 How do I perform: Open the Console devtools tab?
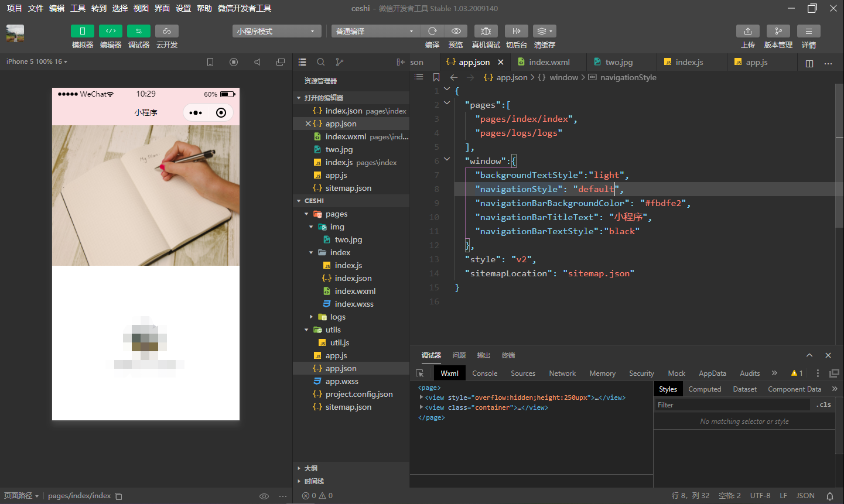pyautogui.click(x=485, y=373)
